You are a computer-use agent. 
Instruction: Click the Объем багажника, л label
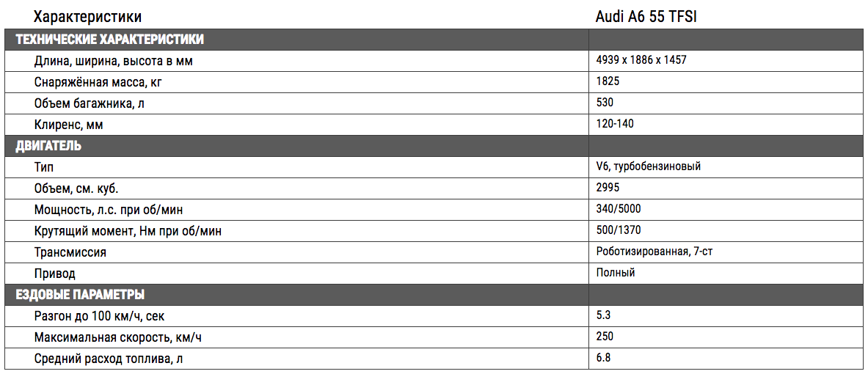(x=89, y=103)
